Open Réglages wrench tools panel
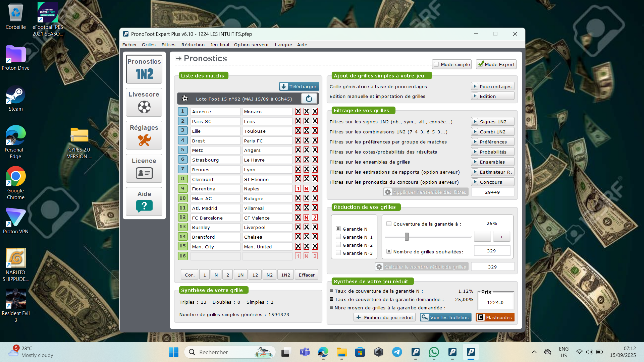This screenshot has height=362, width=644. (144, 135)
